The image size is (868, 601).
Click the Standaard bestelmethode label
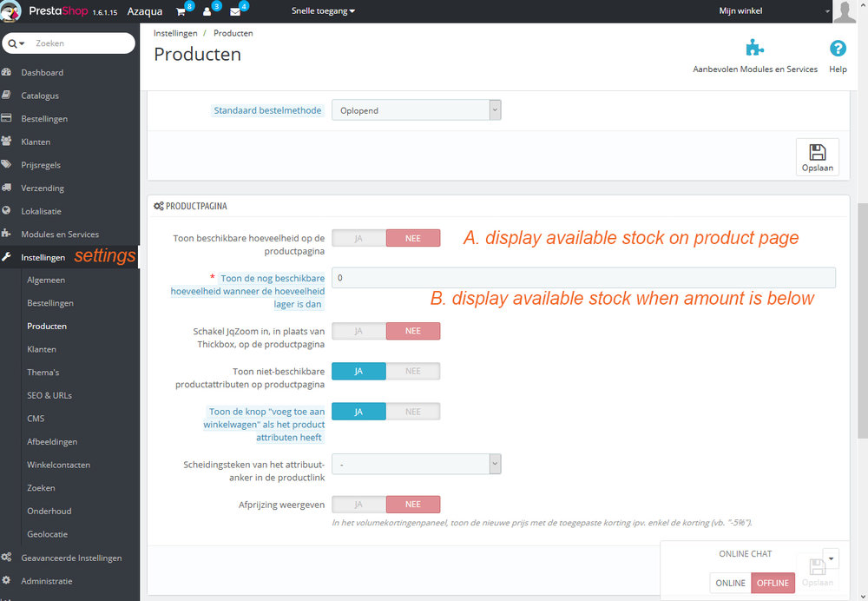[267, 110]
